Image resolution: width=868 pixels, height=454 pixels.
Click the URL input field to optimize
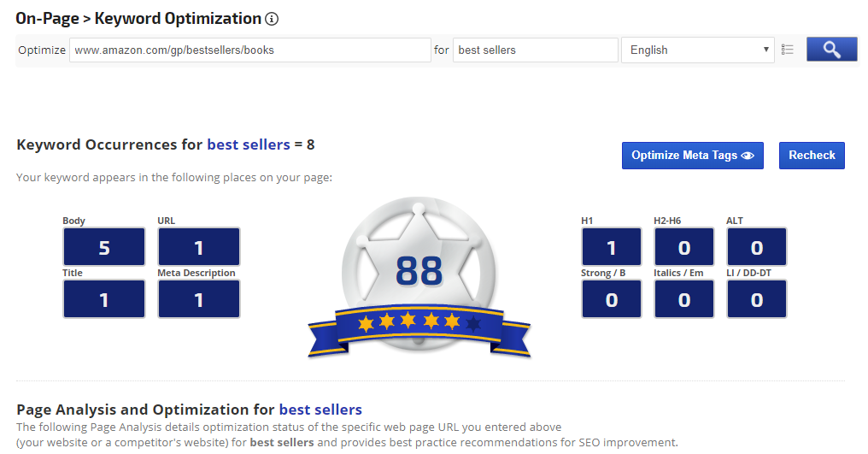(x=249, y=50)
